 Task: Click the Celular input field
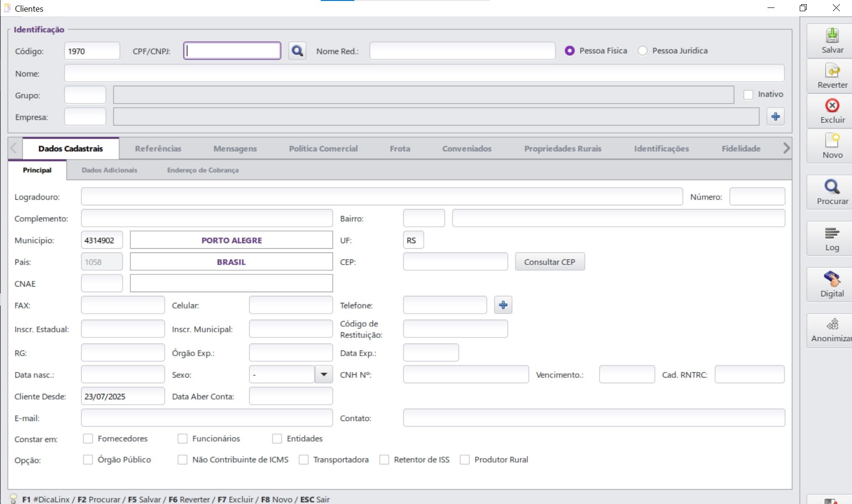coord(291,305)
